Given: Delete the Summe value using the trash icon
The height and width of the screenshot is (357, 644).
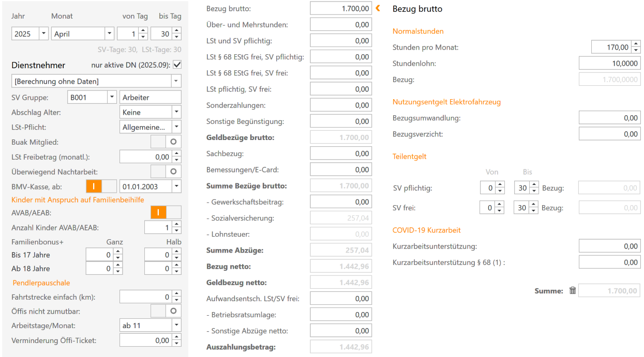Looking at the screenshot, I should [x=573, y=290].
